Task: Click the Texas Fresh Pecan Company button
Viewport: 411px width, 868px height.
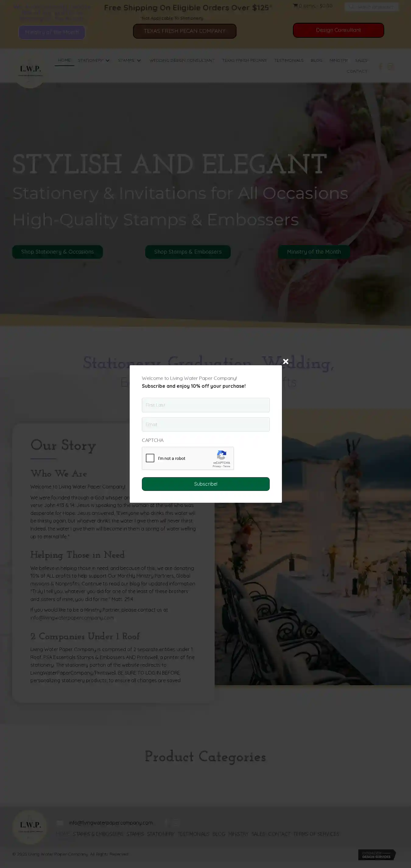Action: 184,31
